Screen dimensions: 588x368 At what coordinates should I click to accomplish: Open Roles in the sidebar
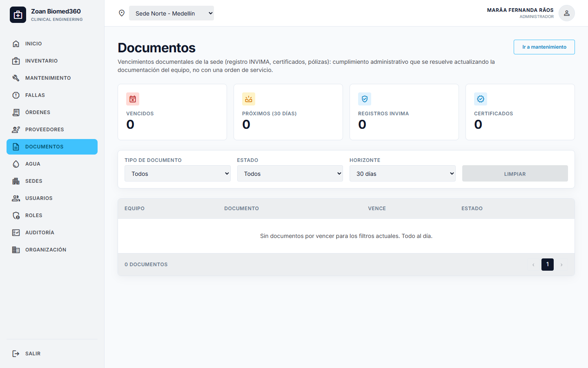coord(52,215)
